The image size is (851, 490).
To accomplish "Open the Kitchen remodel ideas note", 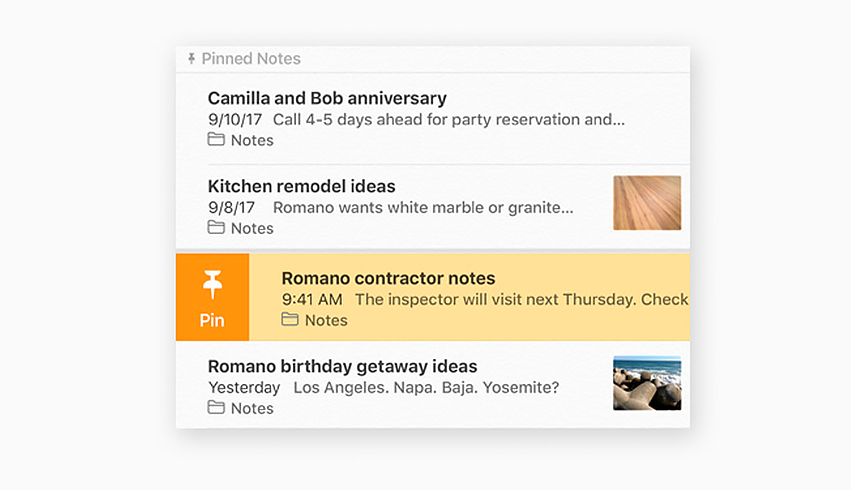I will (x=302, y=186).
